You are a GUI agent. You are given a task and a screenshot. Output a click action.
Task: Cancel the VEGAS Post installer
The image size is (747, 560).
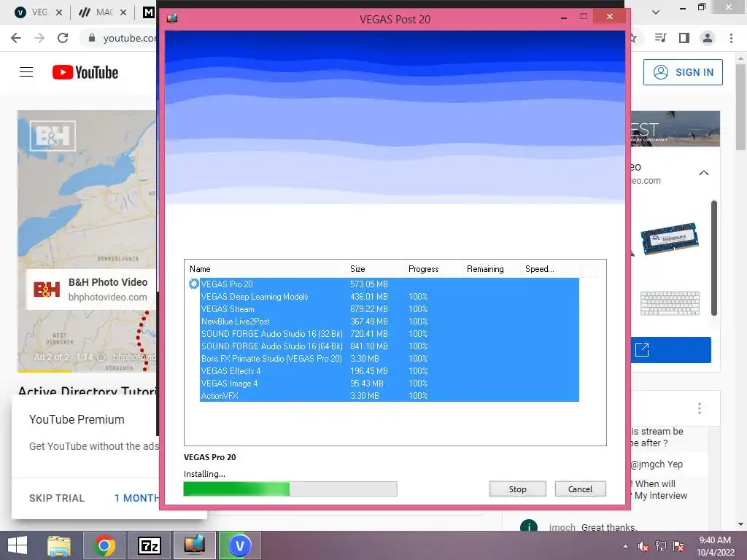click(580, 489)
